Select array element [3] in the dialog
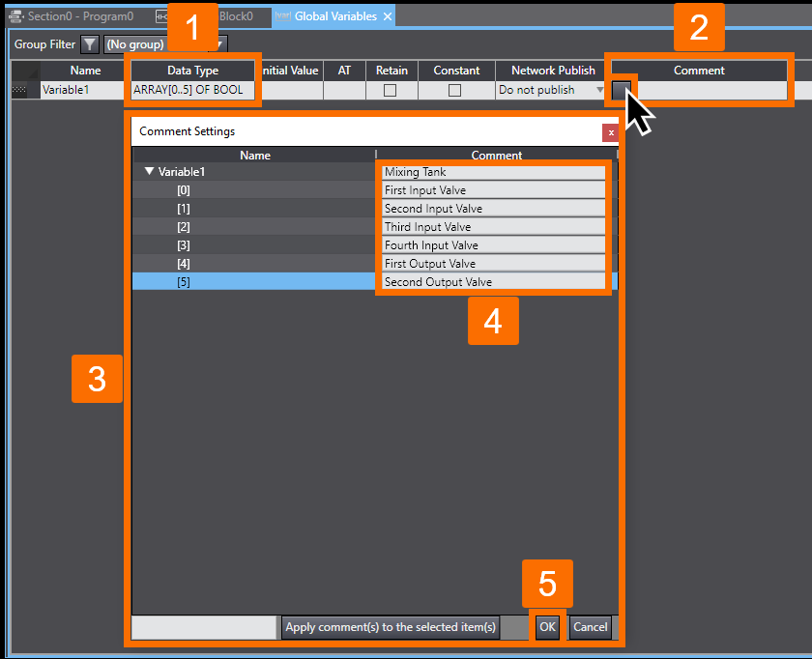 point(254,244)
